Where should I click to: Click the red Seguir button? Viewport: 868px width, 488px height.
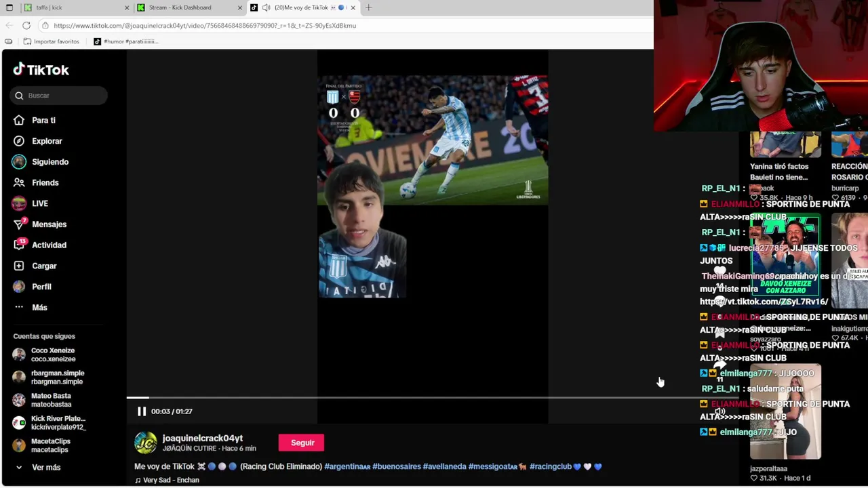point(302,443)
